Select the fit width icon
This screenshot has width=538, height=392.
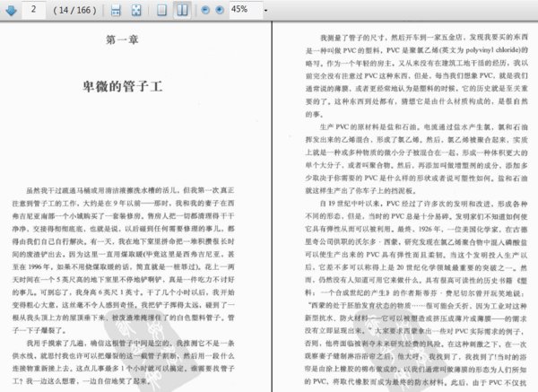tap(116, 10)
